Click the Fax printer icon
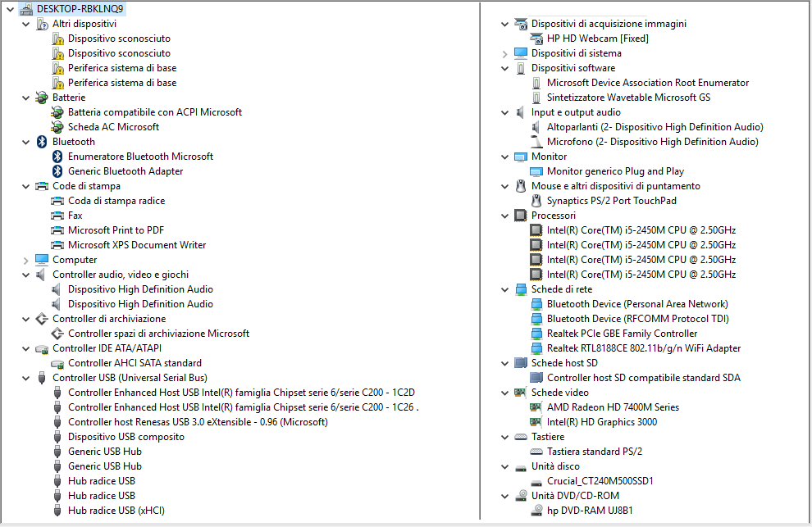 (x=57, y=216)
